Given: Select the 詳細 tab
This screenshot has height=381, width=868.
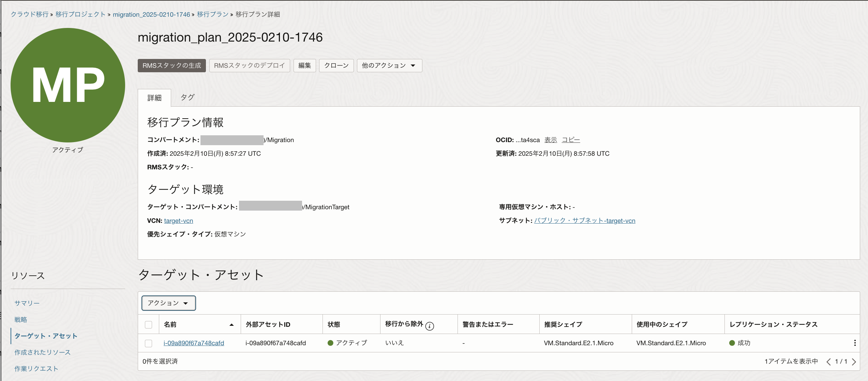Looking at the screenshot, I should click(x=154, y=98).
